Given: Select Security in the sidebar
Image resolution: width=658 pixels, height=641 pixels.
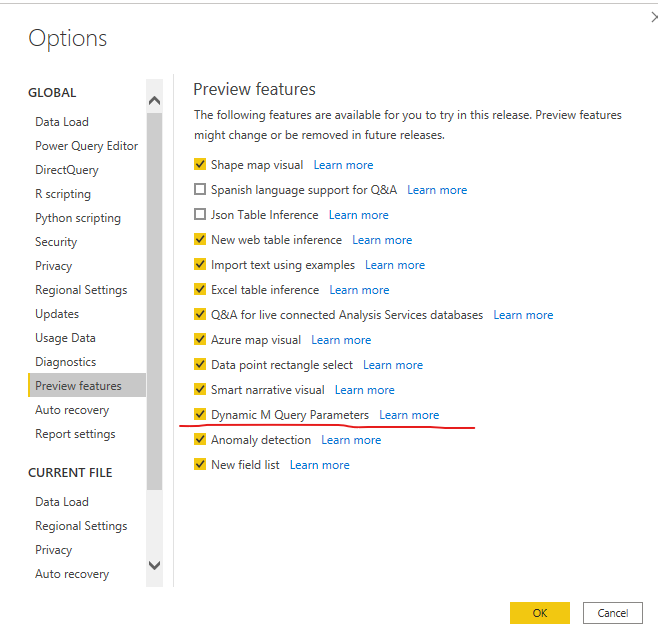Looking at the screenshot, I should tap(56, 242).
